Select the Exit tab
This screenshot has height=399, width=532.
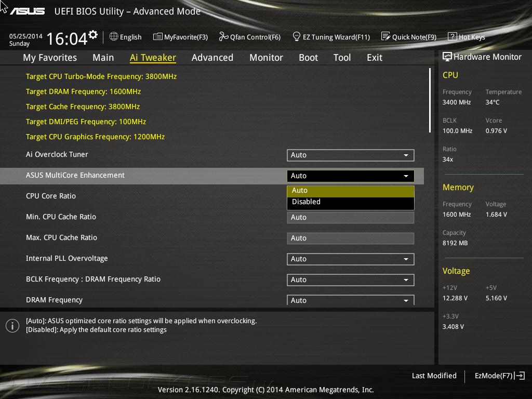[375, 58]
